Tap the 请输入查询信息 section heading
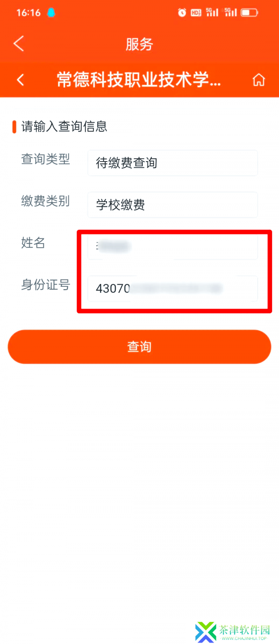This screenshot has height=644, width=279. coord(64,126)
